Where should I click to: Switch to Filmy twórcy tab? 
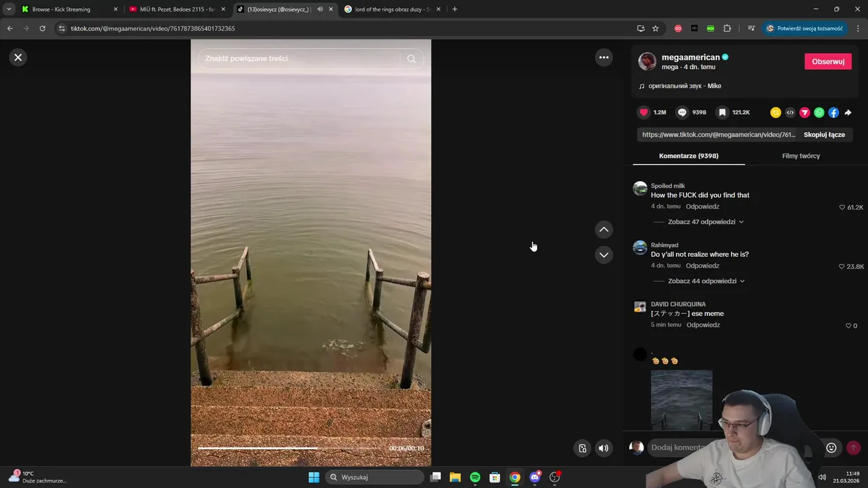pyautogui.click(x=801, y=156)
